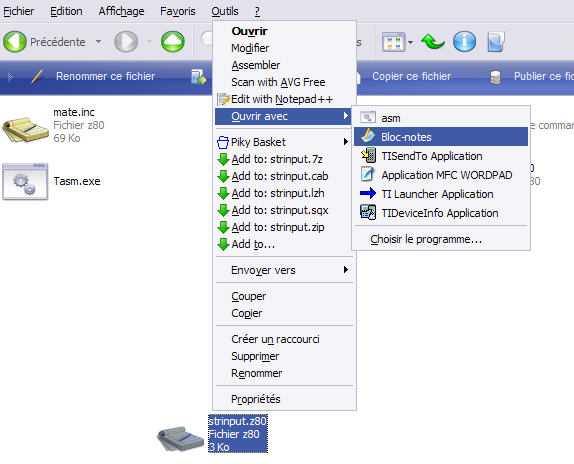Open the Outils menu
Viewport: 574px width, 464px height.
click(225, 11)
